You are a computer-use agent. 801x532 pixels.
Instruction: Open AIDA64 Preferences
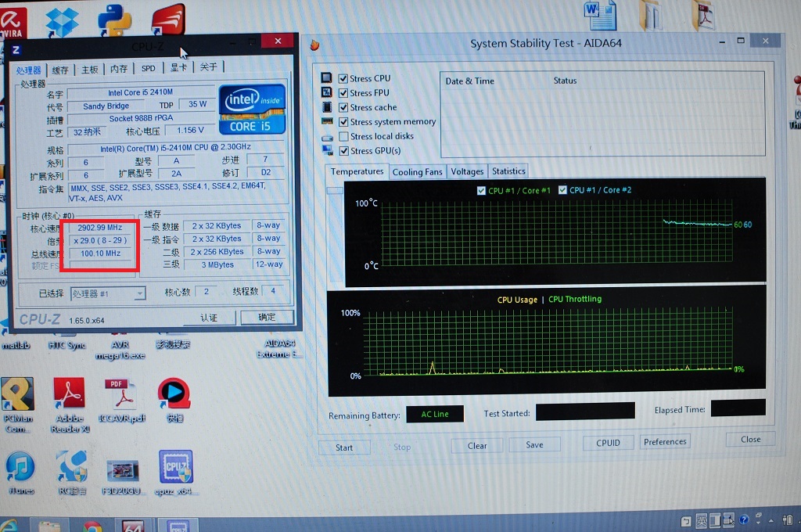665,441
